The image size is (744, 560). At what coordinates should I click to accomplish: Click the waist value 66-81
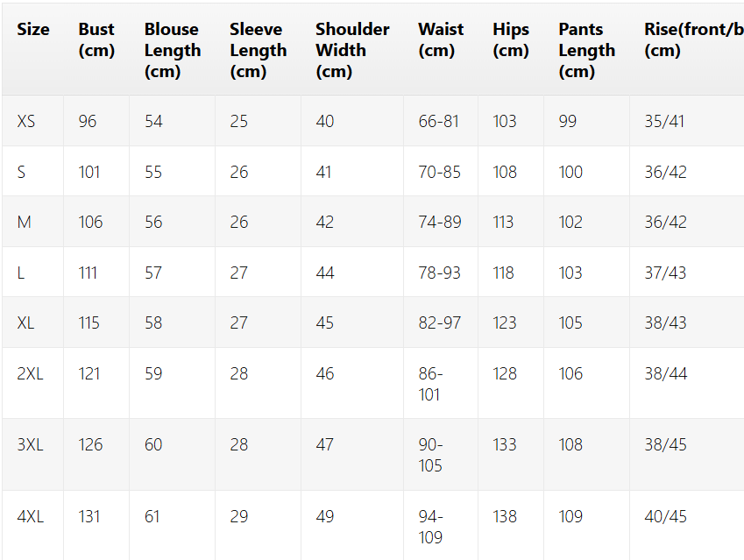click(438, 122)
